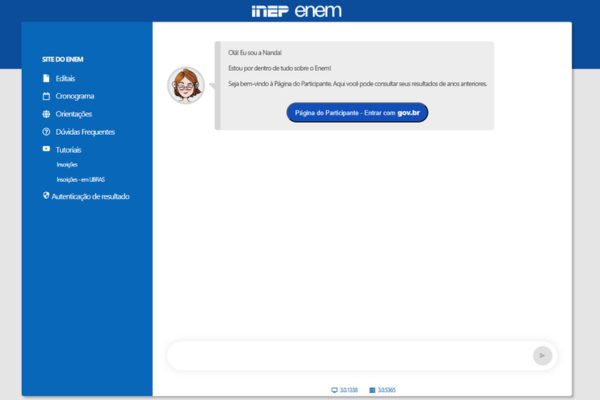Viewport: 600px width, 400px height.
Task: Click the Editais document icon
Action: click(x=46, y=78)
